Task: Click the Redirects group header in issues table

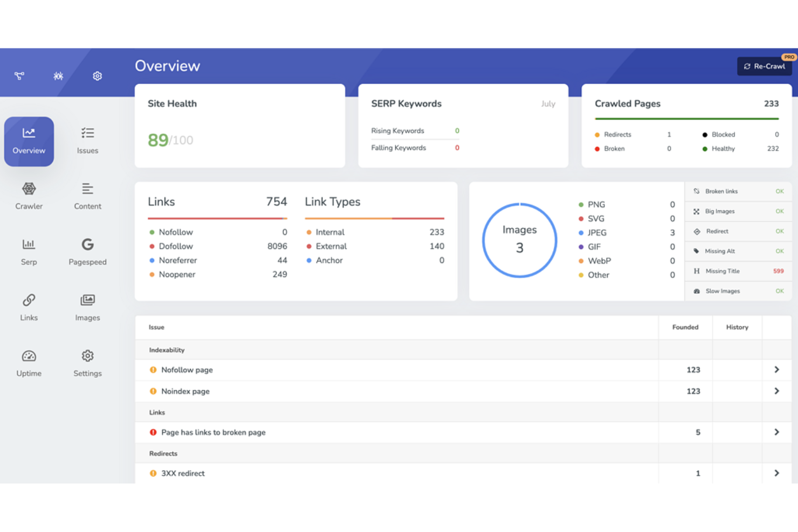Action: tap(163, 453)
